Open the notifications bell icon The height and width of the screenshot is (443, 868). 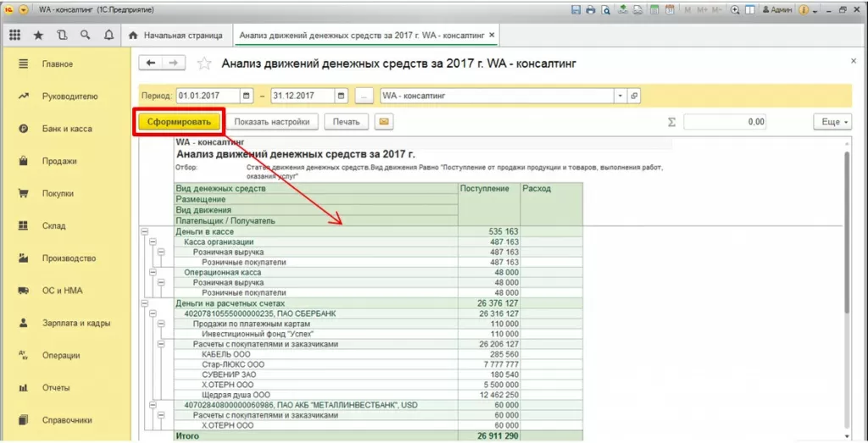(x=108, y=36)
